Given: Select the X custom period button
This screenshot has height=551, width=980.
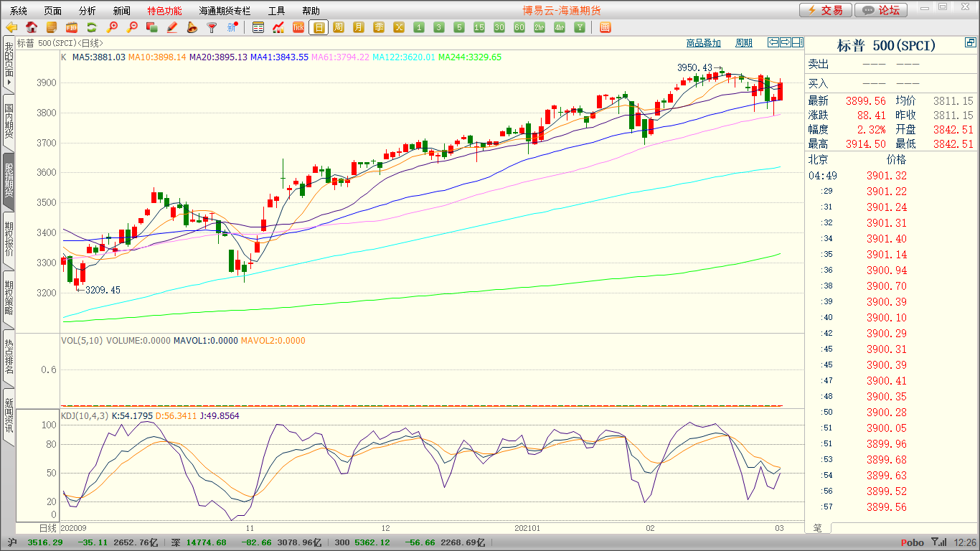Looking at the screenshot, I should [399, 28].
